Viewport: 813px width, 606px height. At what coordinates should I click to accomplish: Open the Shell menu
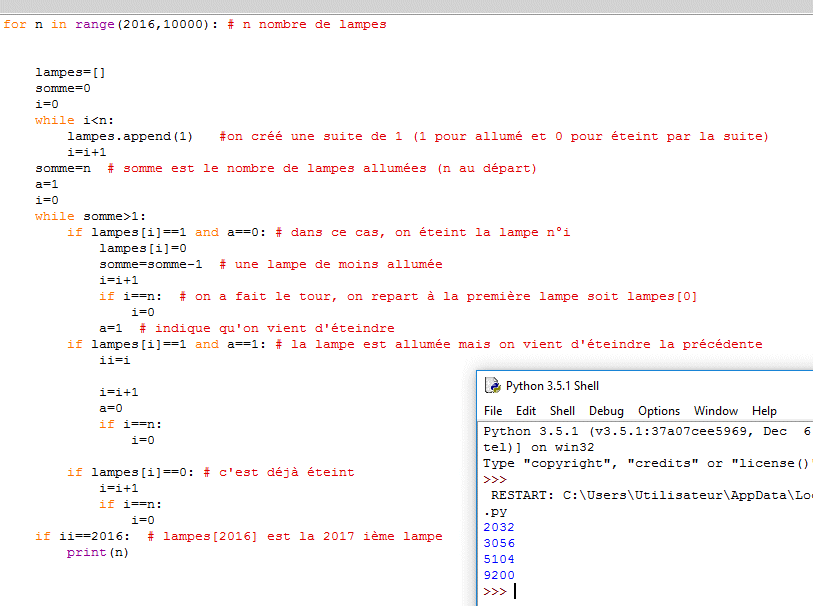pyautogui.click(x=562, y=411)
